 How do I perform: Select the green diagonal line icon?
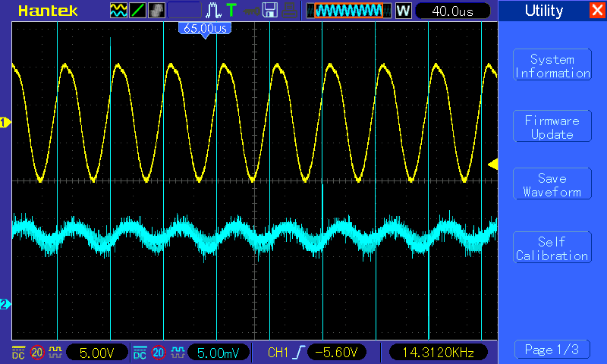point(137,11)
